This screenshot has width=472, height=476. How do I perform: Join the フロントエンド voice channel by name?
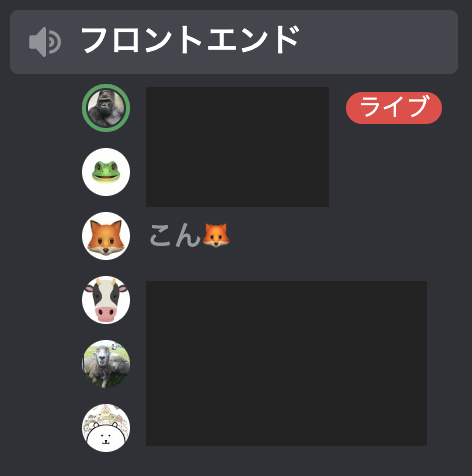click(190, 40)
